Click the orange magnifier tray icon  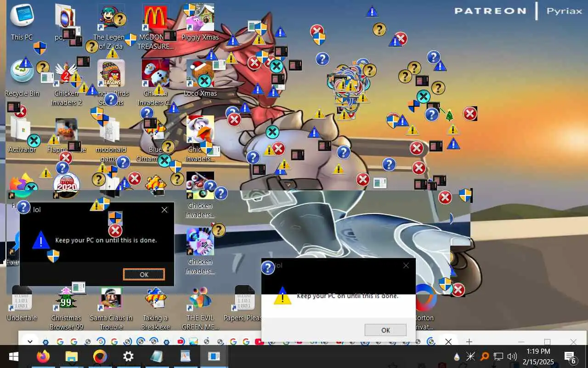click(484, 356)
